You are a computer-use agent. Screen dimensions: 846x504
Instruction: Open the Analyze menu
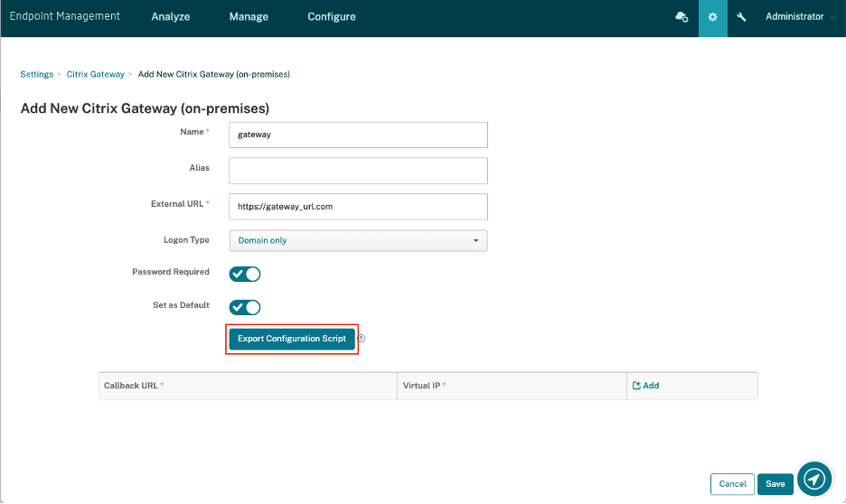pos(170,17)
